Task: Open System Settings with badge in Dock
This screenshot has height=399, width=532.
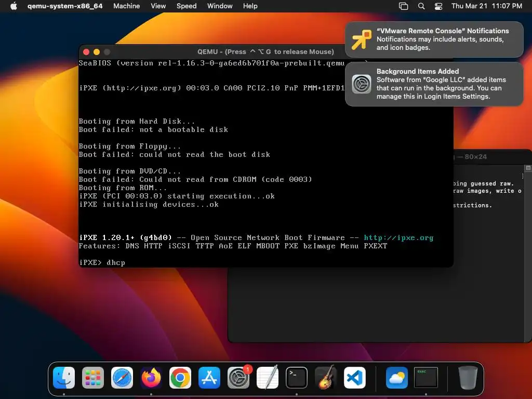Action: 238,378
